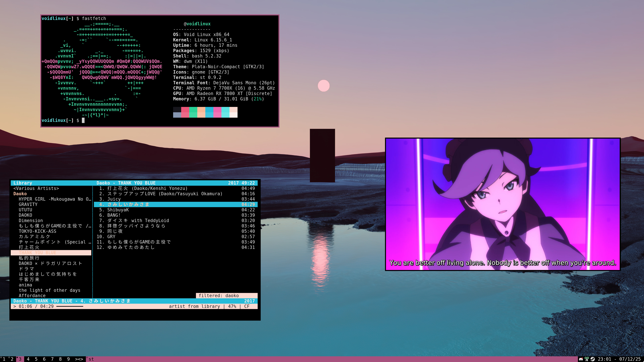Select highlighted album 'THANK YOU BLUE'
Viewport: 644px width, 362px height.
coord(51,253)
